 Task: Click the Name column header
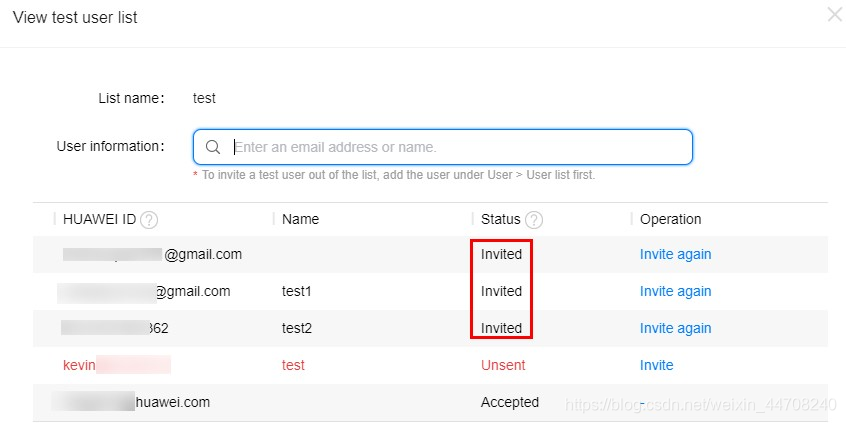pos(301,220)
